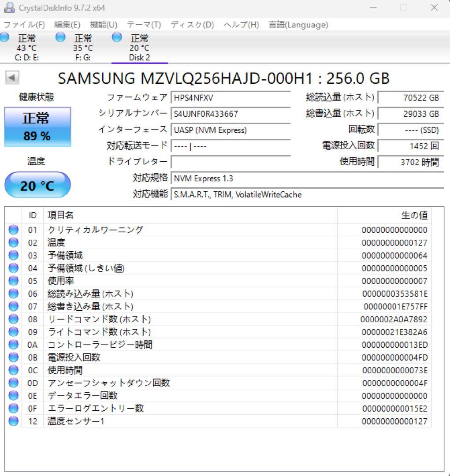Click the blue status dot beside 温度 row
This screenshot has height=476, width=450.
click(x=13, y=242)
